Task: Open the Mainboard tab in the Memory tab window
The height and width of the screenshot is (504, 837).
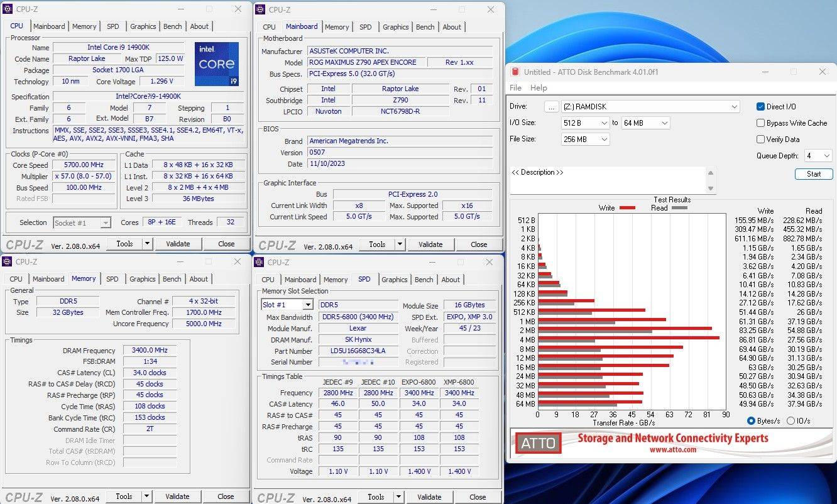Action: pyautogui.click(x=48, y=279)
